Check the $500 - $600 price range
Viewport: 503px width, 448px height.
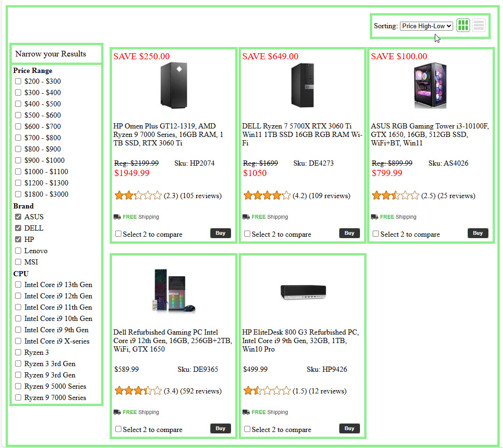click(18, 115)
